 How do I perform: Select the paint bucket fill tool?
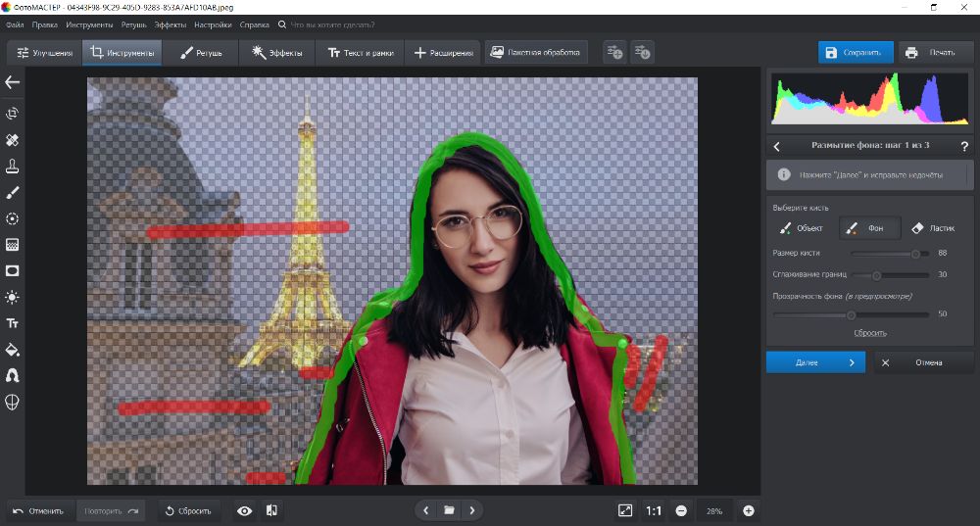(13, 350)
